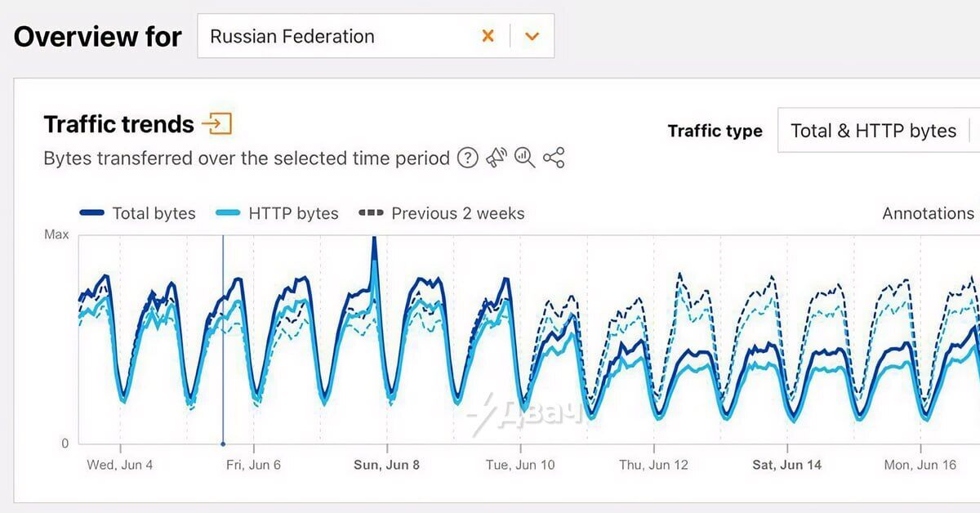Click the share icon beside the description
The image size is (980, 513).
[x=554, y=158]
